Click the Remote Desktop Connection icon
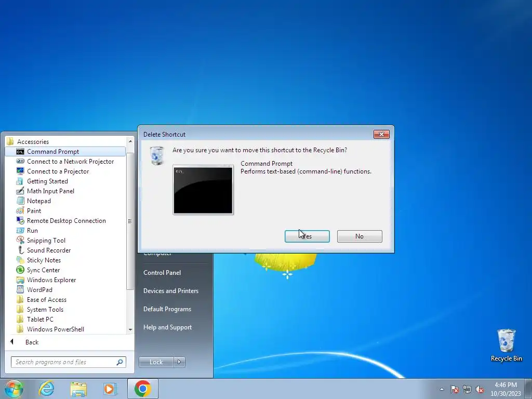 (20, 220)
